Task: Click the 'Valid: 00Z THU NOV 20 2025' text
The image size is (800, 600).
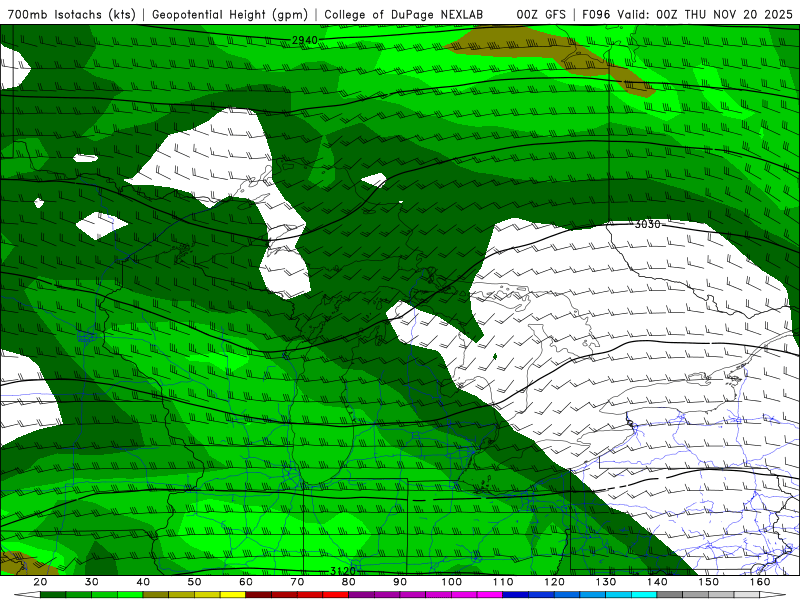Action: pos(705,15)
